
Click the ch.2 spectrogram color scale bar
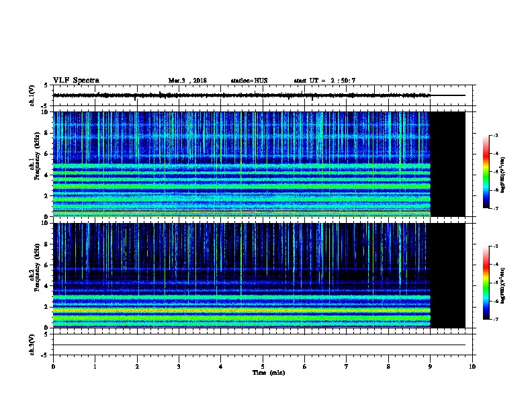(486, 283)
